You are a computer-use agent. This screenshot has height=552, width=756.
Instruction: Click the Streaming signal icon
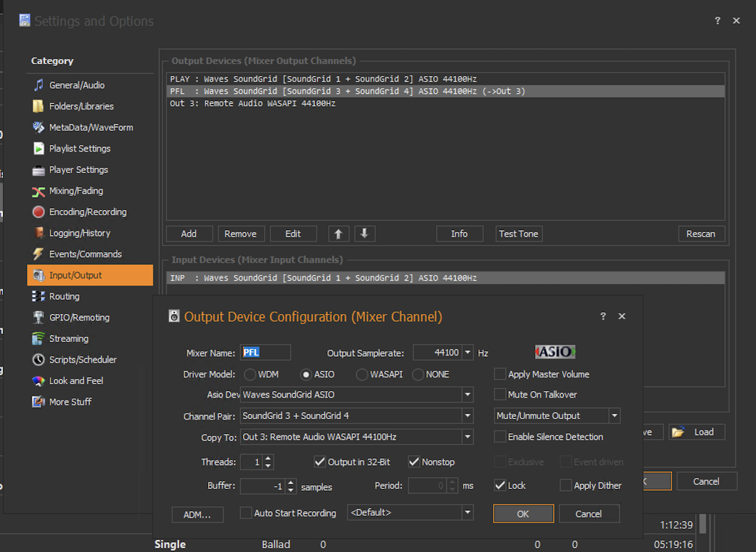coord(39,339)
